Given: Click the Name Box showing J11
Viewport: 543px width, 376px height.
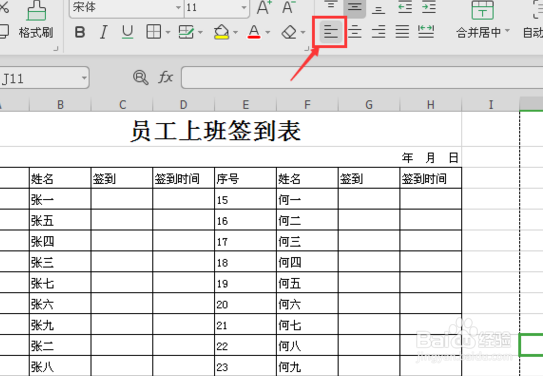Looking at the screenshot, I should 40,78.
